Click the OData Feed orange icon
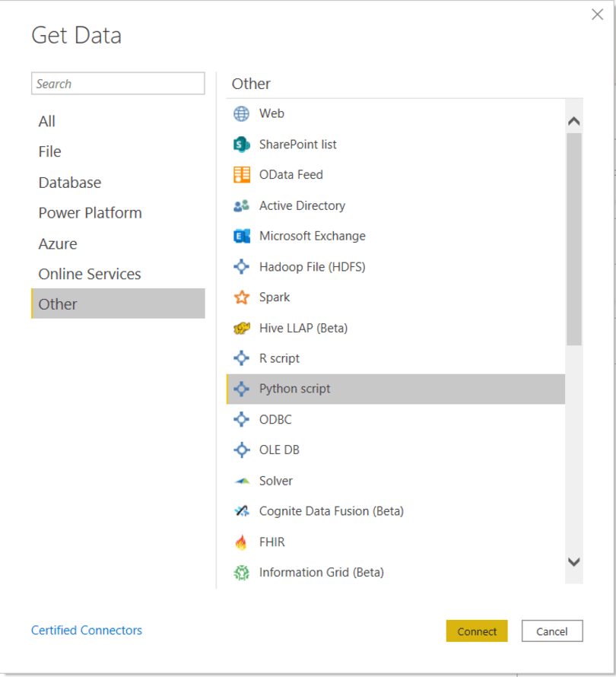Viewport: 616px width, 677px height. 241,175
